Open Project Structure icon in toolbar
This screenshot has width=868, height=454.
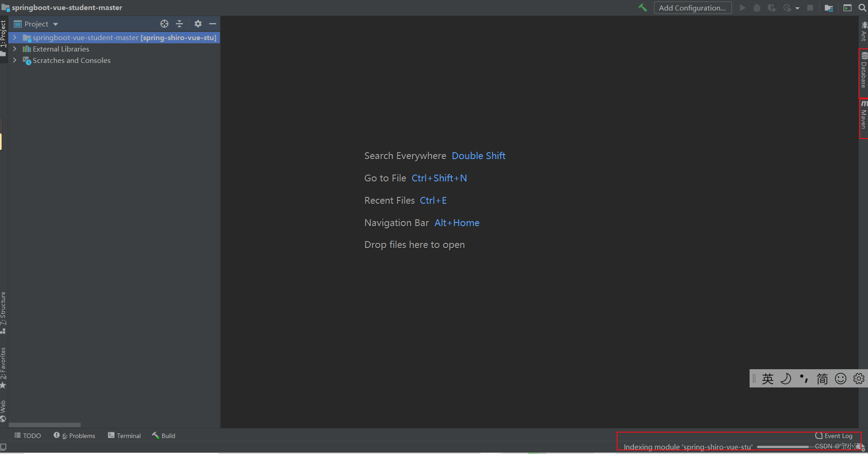pyautogui.click(x=829, y=8)
